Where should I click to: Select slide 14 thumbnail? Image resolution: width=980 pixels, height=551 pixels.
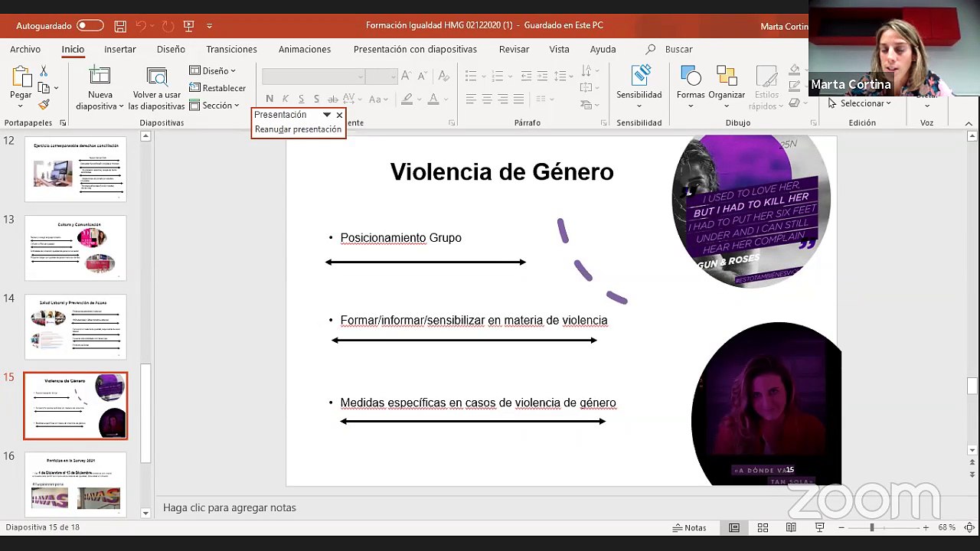pyautogui.click(x=75, y=327)
